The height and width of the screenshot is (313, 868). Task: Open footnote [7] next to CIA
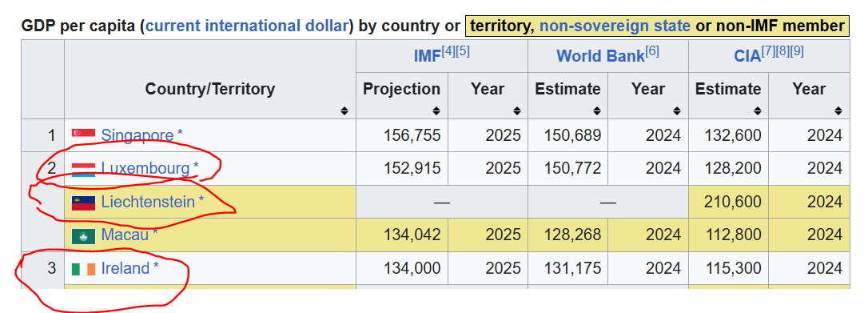point(768,51)
